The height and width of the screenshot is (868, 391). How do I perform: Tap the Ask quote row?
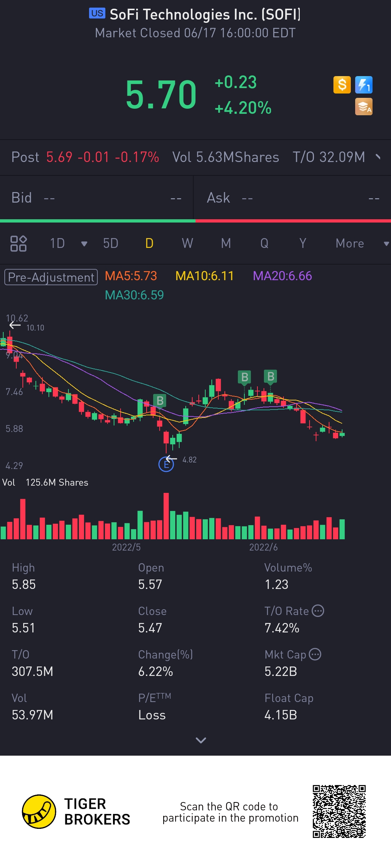point(293,198)
